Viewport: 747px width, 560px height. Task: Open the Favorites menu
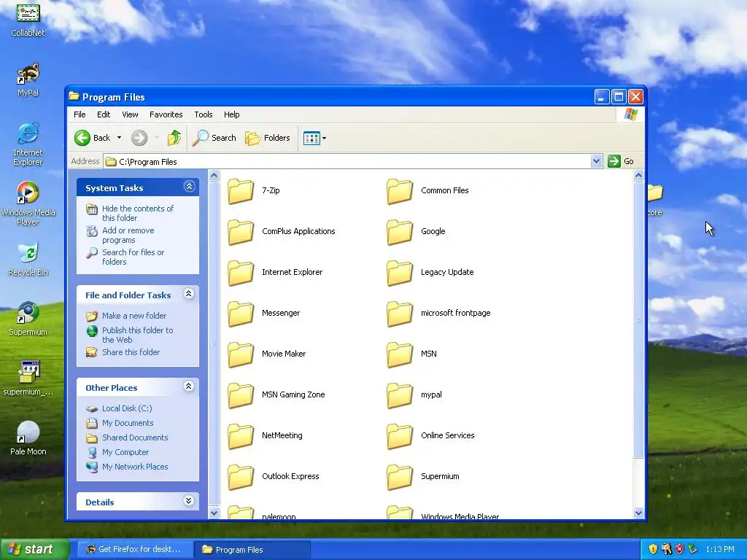[166, 114]
